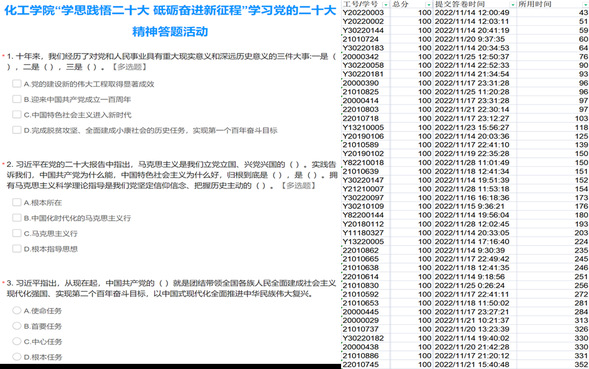Select timestamp cell 2022/11/15 9:36:21
589x369 pixels.
coord(475,206)
